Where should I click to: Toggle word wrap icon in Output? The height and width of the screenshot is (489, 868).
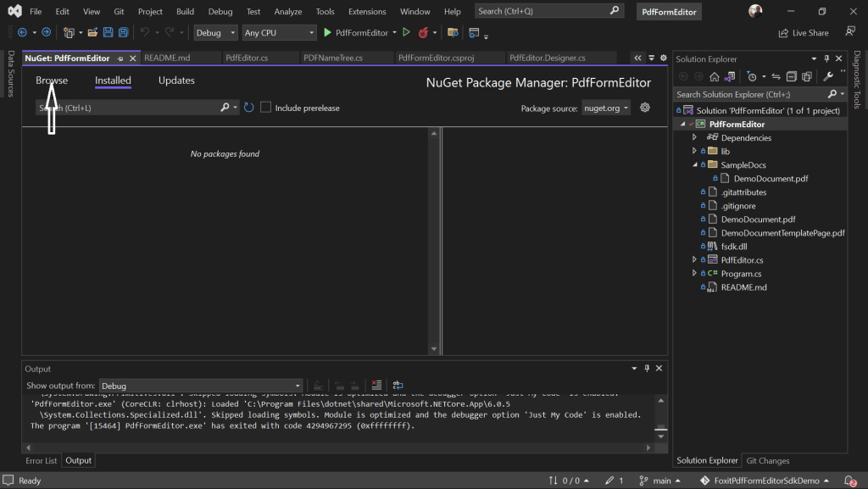tap(398, 385)
